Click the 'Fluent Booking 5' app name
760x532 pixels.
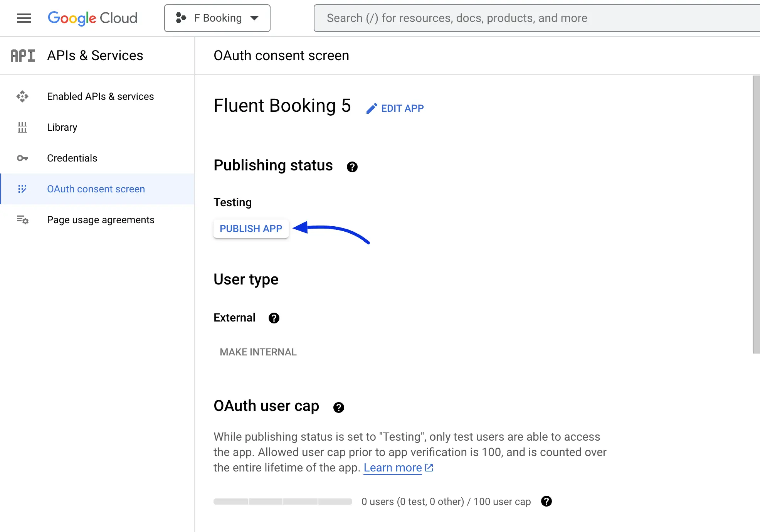tap(282, 106)
